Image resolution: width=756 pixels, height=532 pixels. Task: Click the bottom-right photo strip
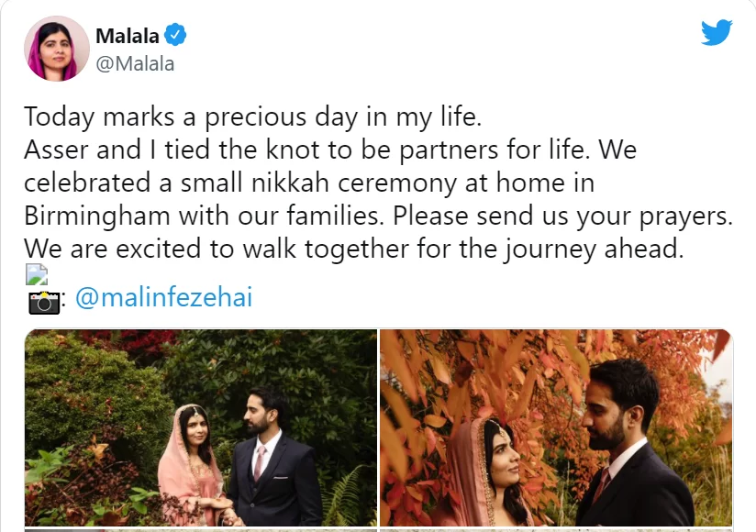[x=556, y=529]
